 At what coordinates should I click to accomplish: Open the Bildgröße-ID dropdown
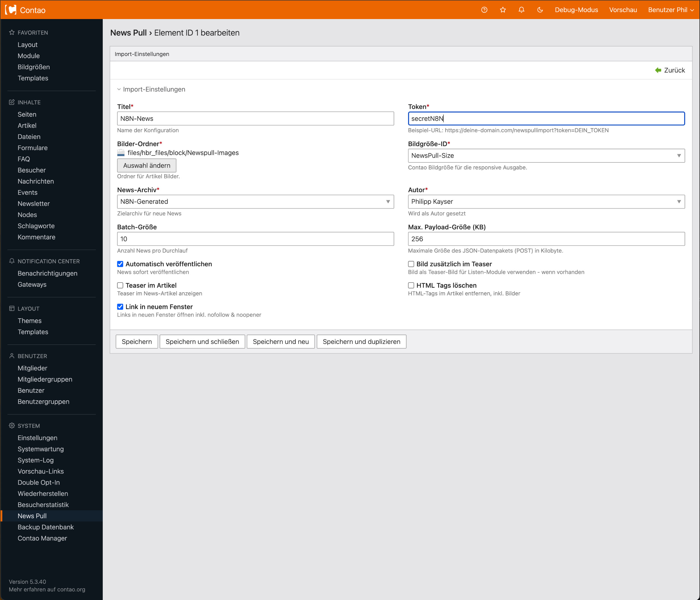pos(546,156)
